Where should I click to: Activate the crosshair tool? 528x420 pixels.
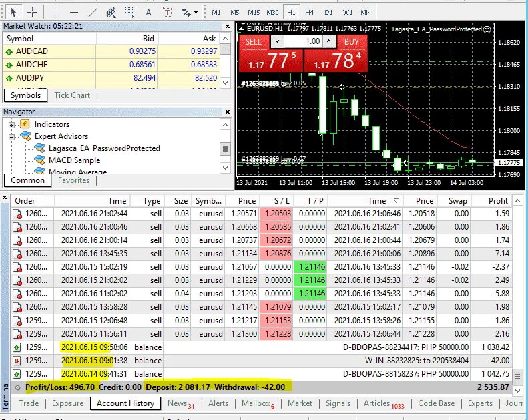[x=32, y=13]
